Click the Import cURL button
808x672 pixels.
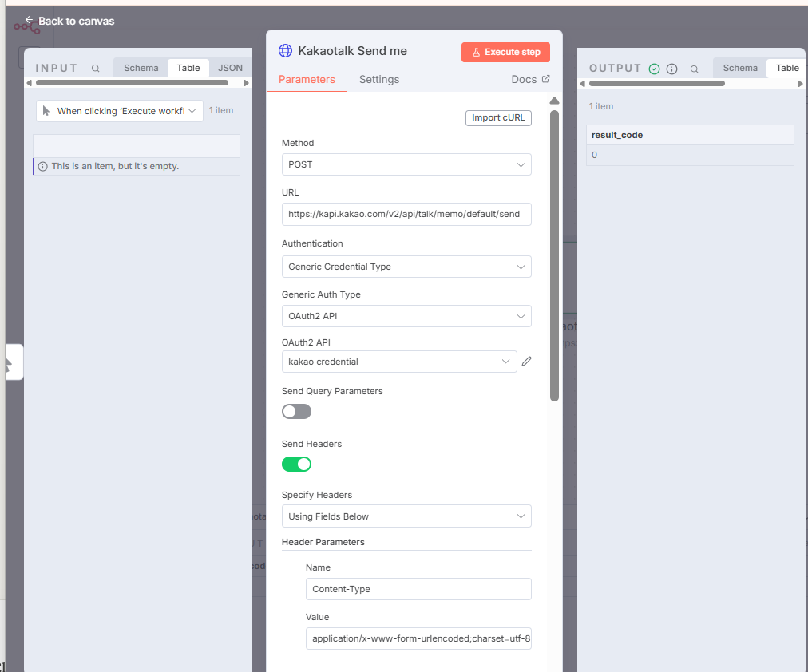click(498, 118)
